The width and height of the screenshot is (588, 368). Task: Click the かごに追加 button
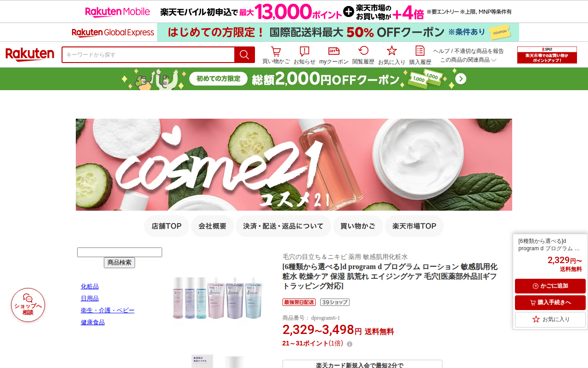550,286
